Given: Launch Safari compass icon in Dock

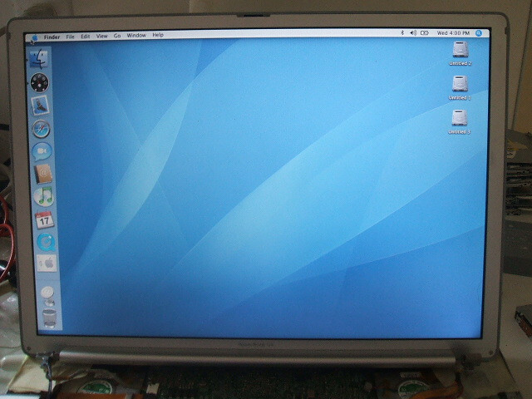Looking at the screenshot, I should pos(41,129).
